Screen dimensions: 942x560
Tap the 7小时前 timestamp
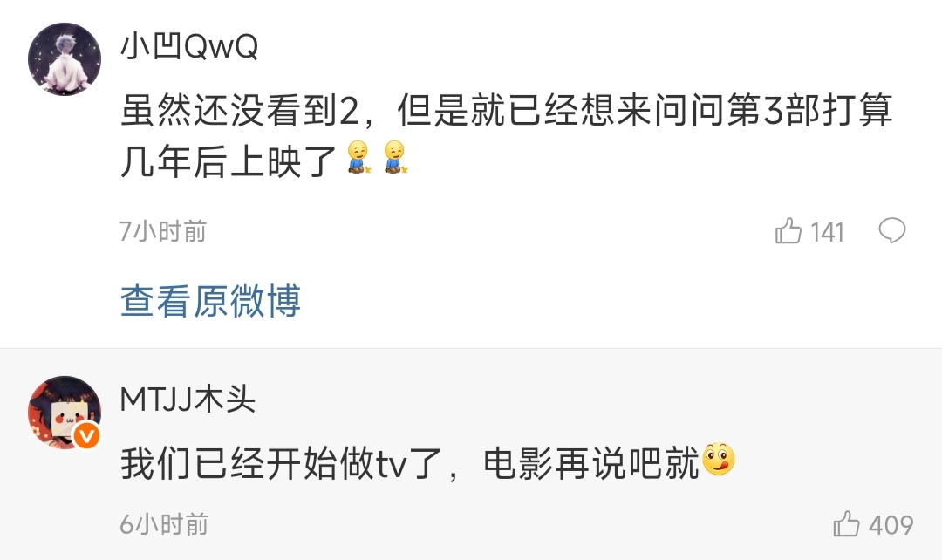tap(163, 231)
